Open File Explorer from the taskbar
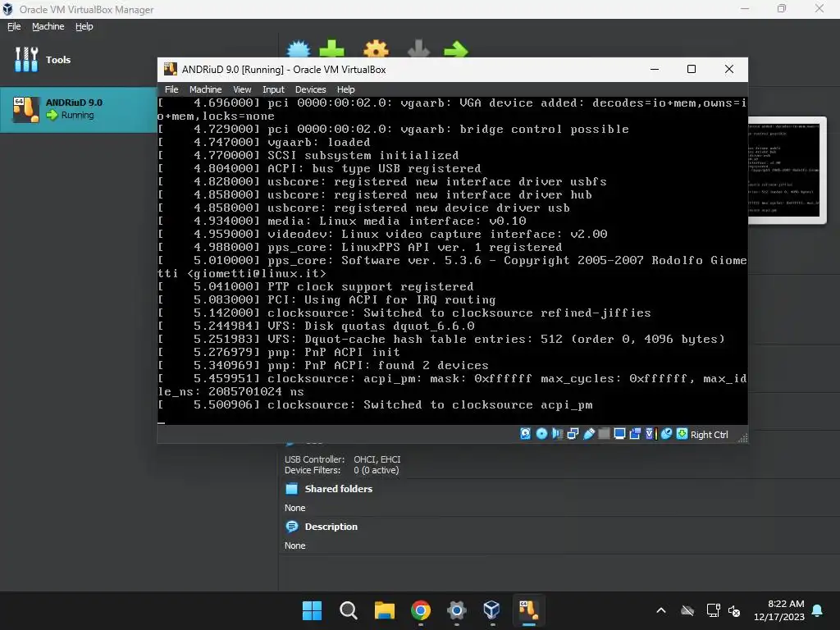Screen dimensions: 840x630 384,610
